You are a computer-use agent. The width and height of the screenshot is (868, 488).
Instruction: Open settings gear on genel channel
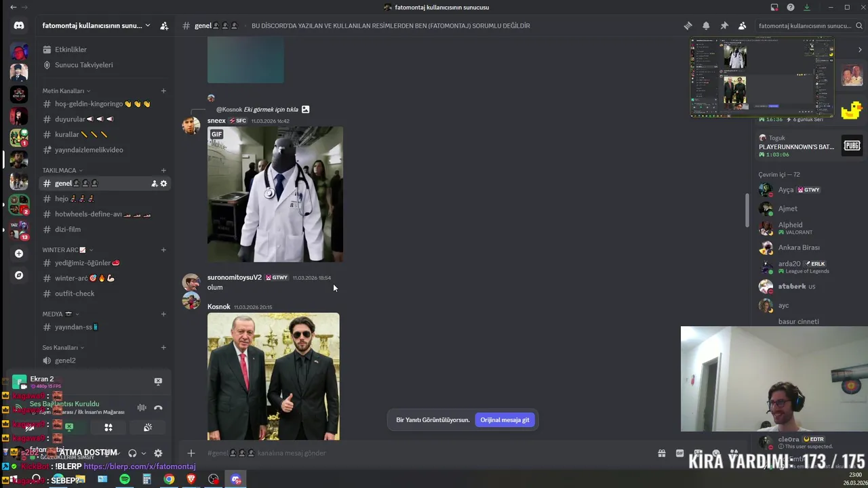163,184
